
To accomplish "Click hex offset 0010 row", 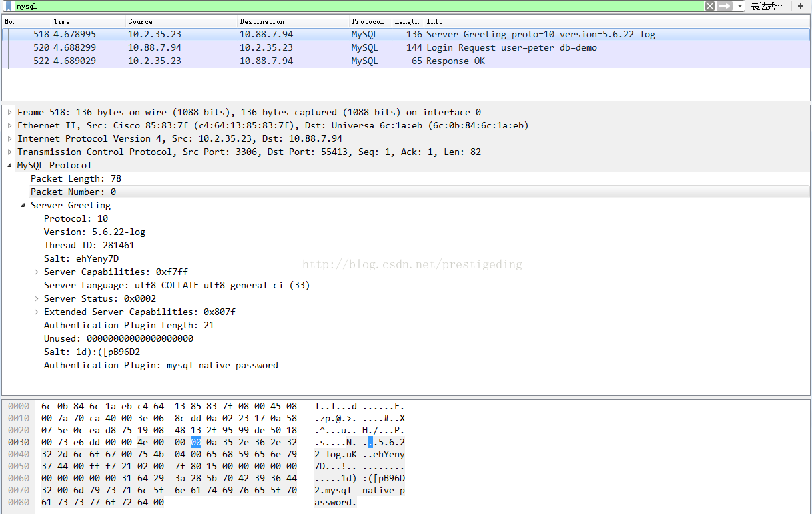I will (19, 418).
